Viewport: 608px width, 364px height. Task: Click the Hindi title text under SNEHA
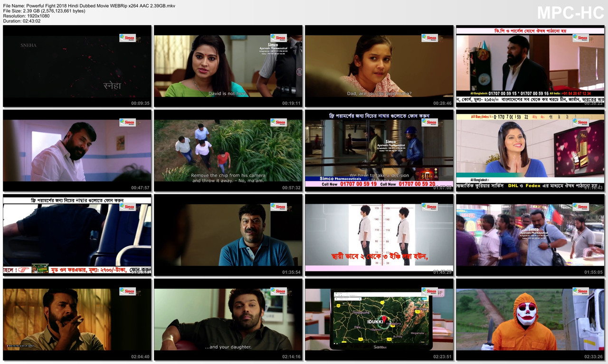[112, 86]
